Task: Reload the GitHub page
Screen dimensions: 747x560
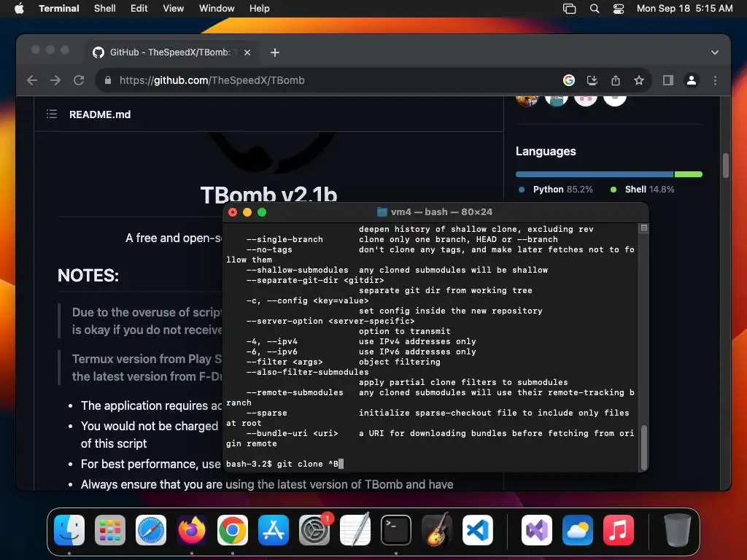Action: point(79,80)
